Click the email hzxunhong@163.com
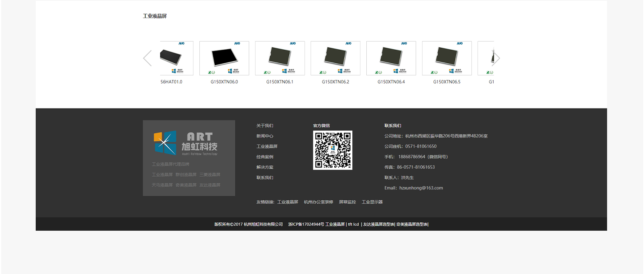644x274 pixels. coord(421,188)
